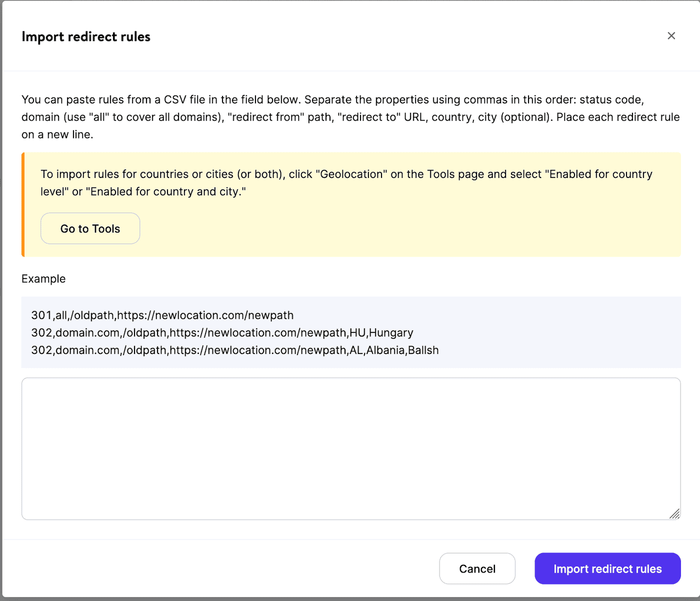Viewport: 700px width, 601px height.
Task: Click the Cancel button
Action: [477, 568]
